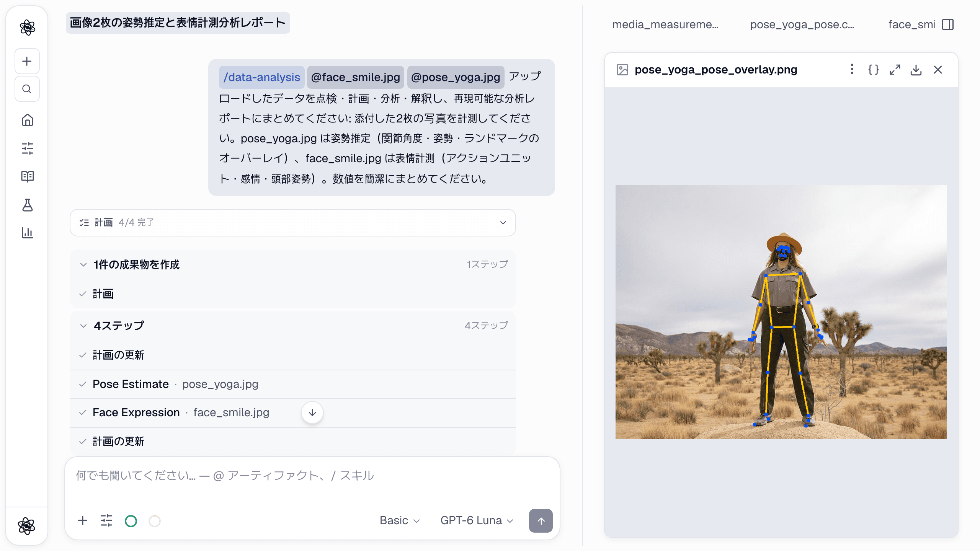Expand the 計画 4/4 完了 plan dropdown
Viewport: 980px width, 551px height.
pos(293,223)
